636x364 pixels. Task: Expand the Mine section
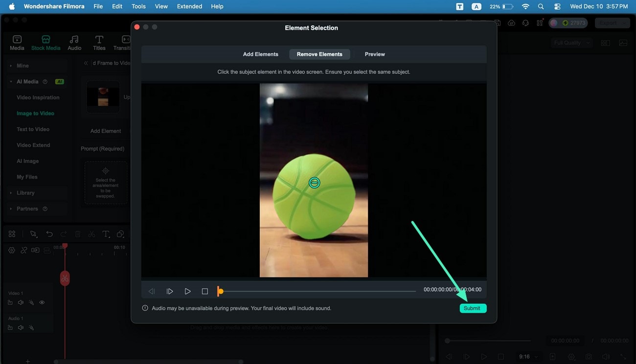click(11, 66)
